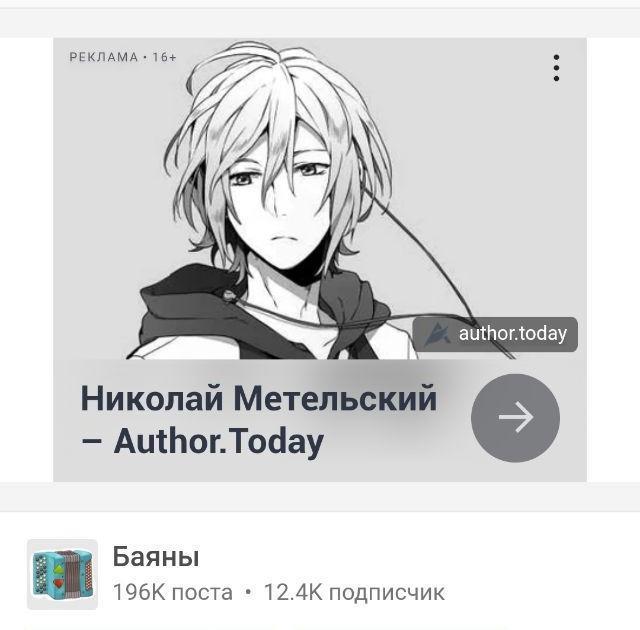The image size is (640, 630).
Task: Open the Николай Метельский headline
Action: coord(259,398)
